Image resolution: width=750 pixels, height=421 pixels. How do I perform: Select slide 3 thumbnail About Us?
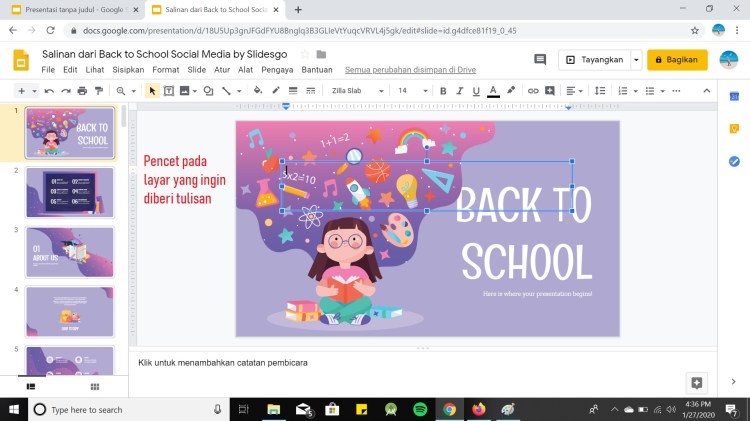[x=69, y=251]
